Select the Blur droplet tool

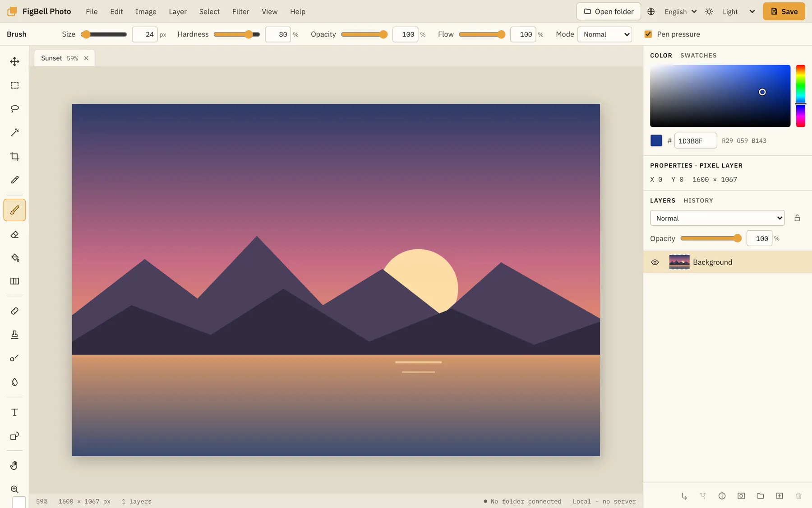(14, 382)
